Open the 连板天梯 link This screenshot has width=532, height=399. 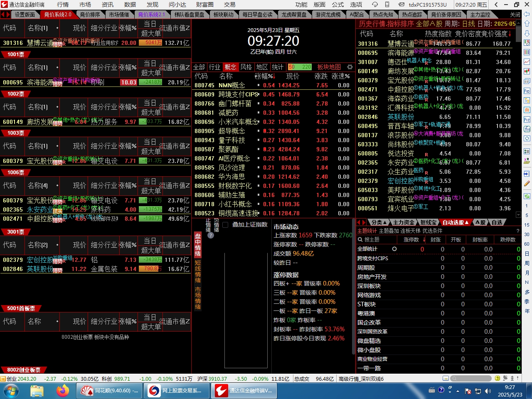point(410,231)
